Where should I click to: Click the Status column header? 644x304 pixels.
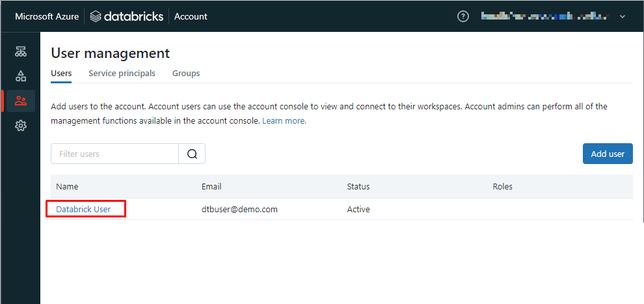(358, 187)
